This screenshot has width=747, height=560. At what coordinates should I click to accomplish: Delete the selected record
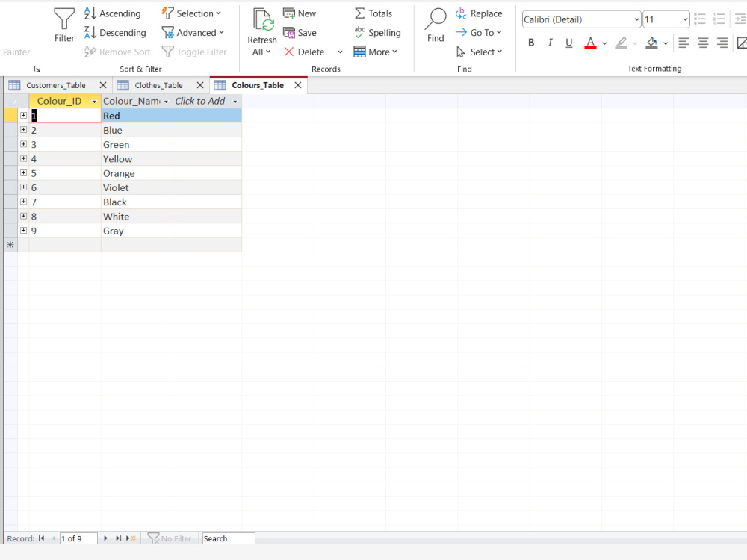(304, 52)
